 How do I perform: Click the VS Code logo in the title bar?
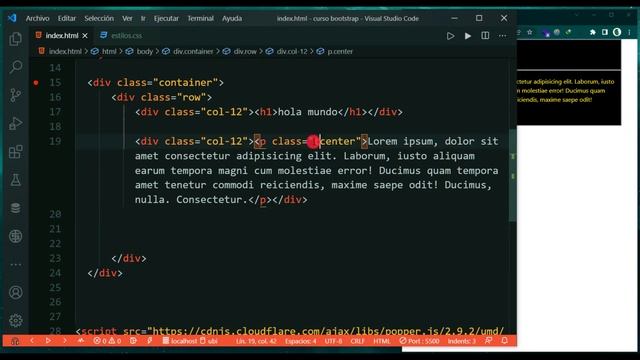point(12,18)
